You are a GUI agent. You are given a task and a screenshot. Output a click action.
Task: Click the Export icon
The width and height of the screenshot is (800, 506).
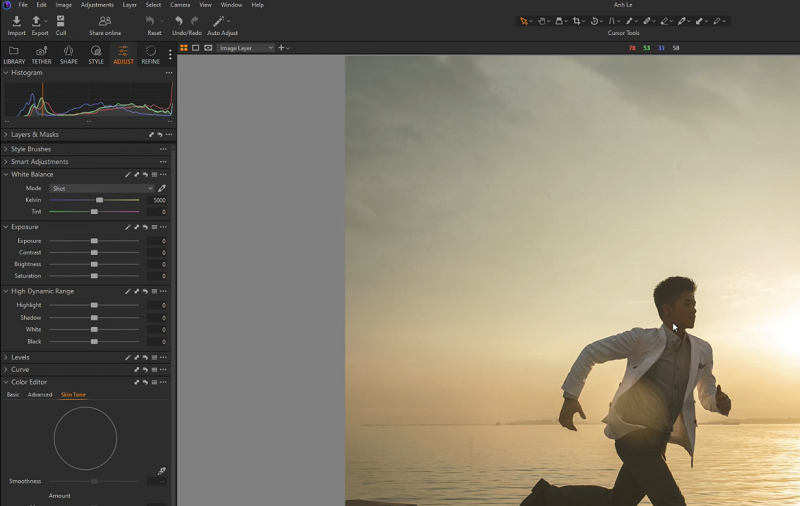(36, 21)
